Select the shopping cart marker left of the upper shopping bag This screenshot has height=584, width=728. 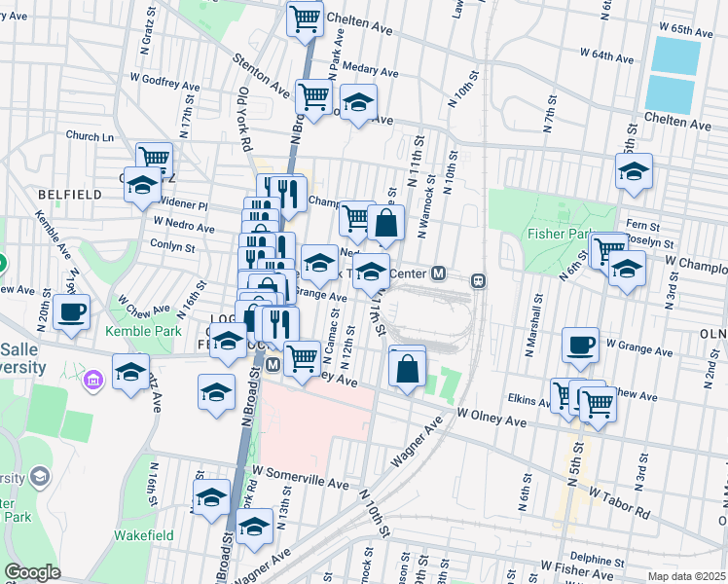pos(354,221)
